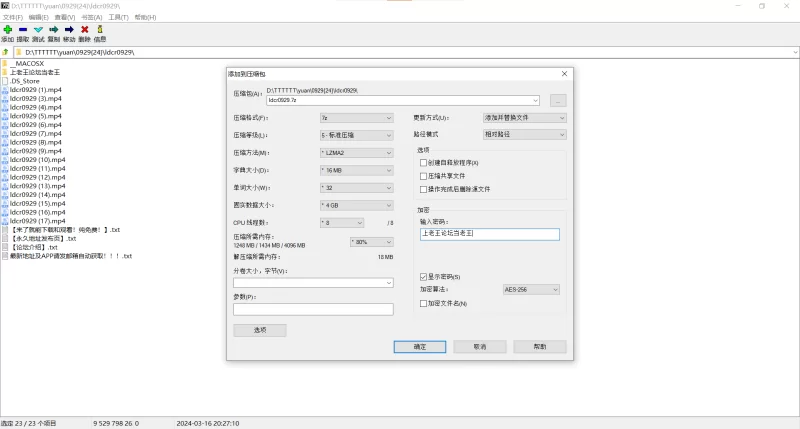Screen dimensions: 800x429
Task: Click into the password input field
Action: click(x=489, y=234)
